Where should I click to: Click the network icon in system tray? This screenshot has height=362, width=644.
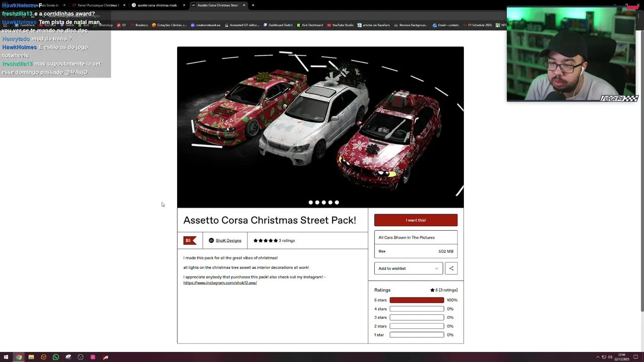[x=604, y=357]
